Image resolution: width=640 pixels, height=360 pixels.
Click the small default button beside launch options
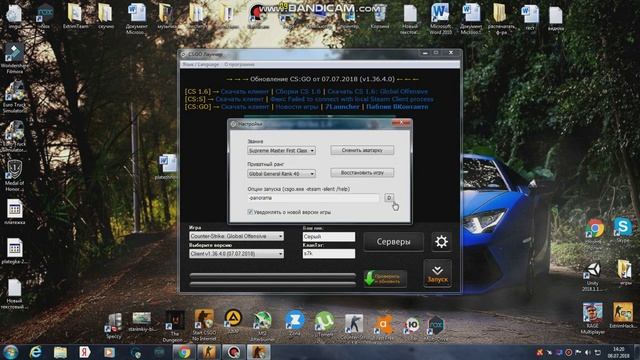pos(389,198)
